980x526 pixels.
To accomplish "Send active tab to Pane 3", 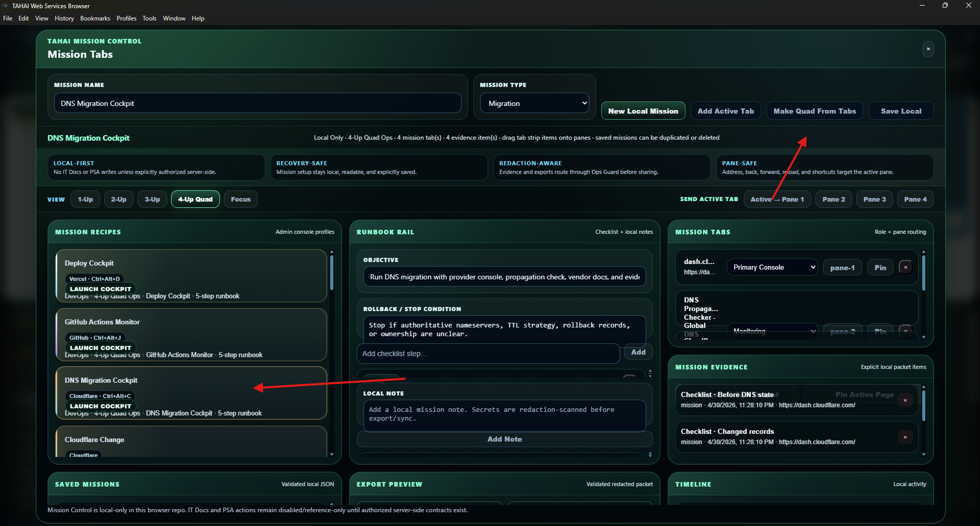I will 875,200.
